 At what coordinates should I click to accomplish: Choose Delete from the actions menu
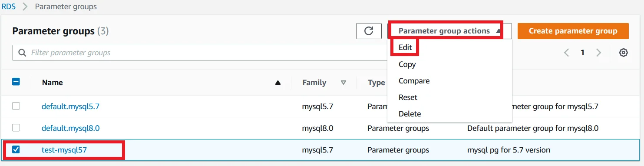[410, 114]
